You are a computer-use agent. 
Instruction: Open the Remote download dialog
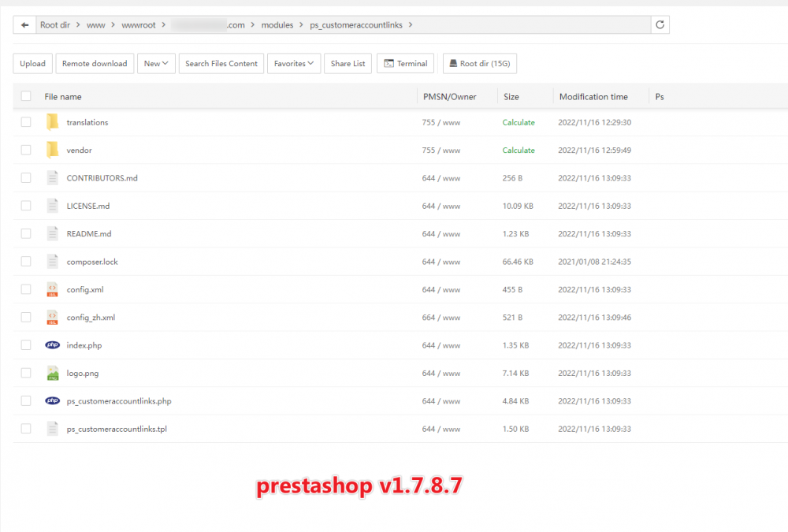point(95,63)
